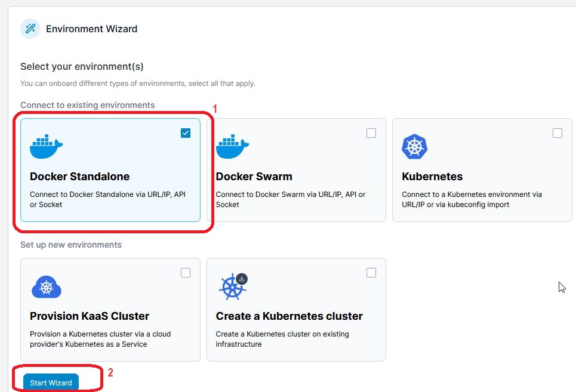Click the Kubernetes helm wheel icon
The height and width of the screenshot is (392, 576).
point(415,147)
